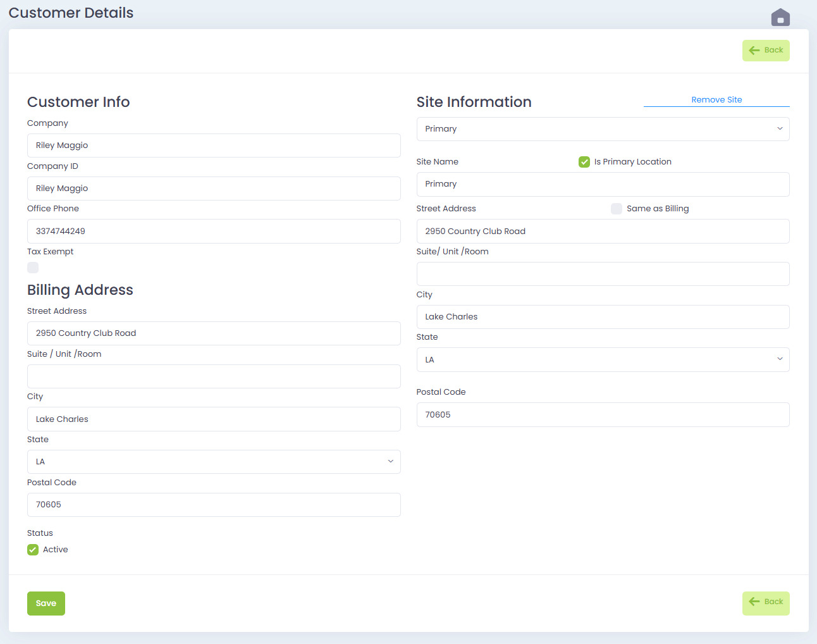
Task: Open the Billing Address State dropdown
Action: (214, 462)
